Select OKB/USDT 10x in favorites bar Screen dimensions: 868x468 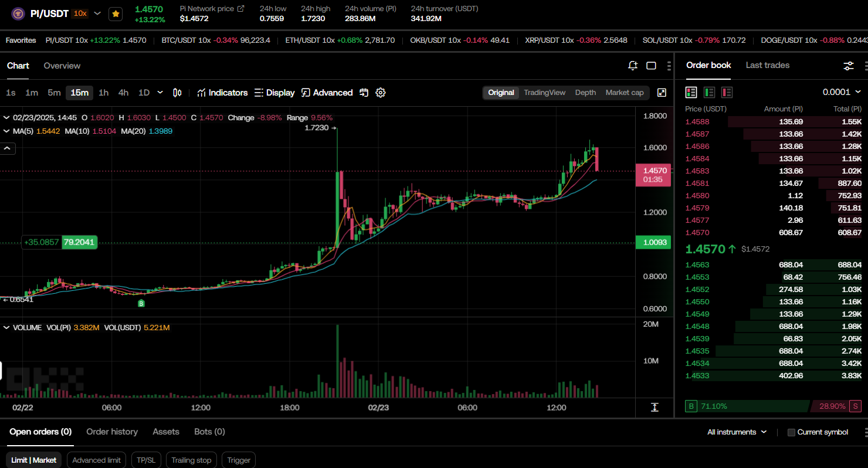tap(460, 40)
